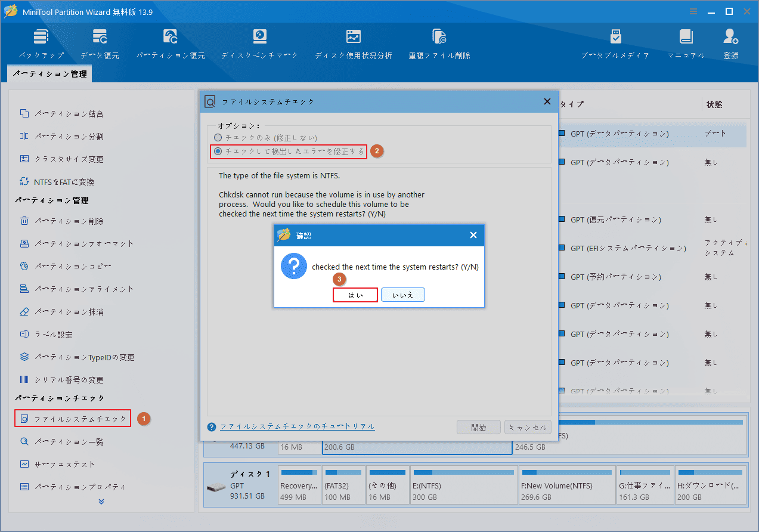Viewport: 759px width, 532px height.
Task: Select ファイルシステムチェック in the sidebar
Action: (73, 419)
